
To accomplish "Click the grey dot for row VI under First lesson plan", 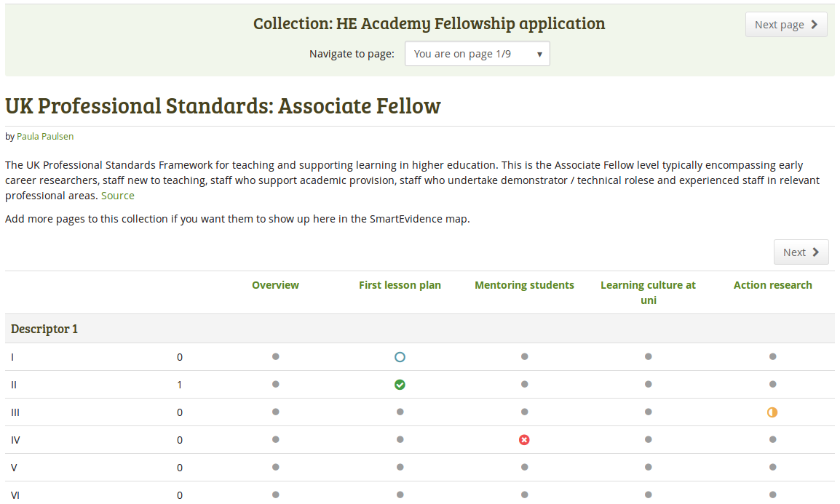I will coord(400,495).
